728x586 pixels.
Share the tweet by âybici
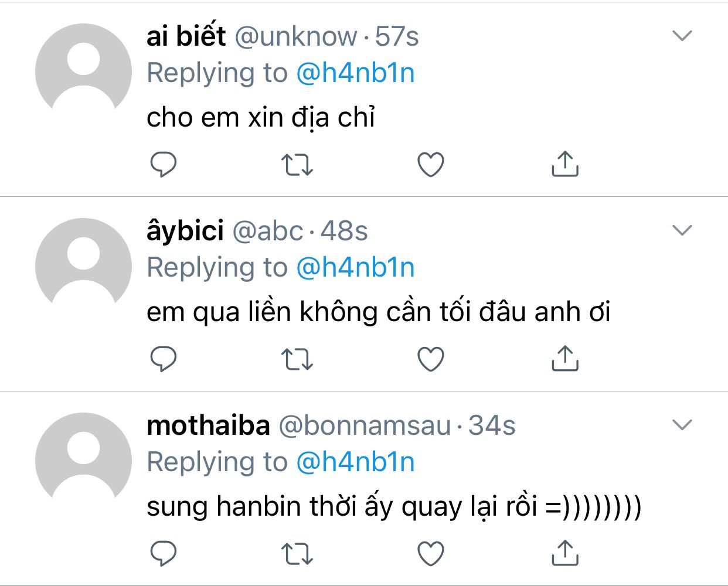click(x=565, y=359)
